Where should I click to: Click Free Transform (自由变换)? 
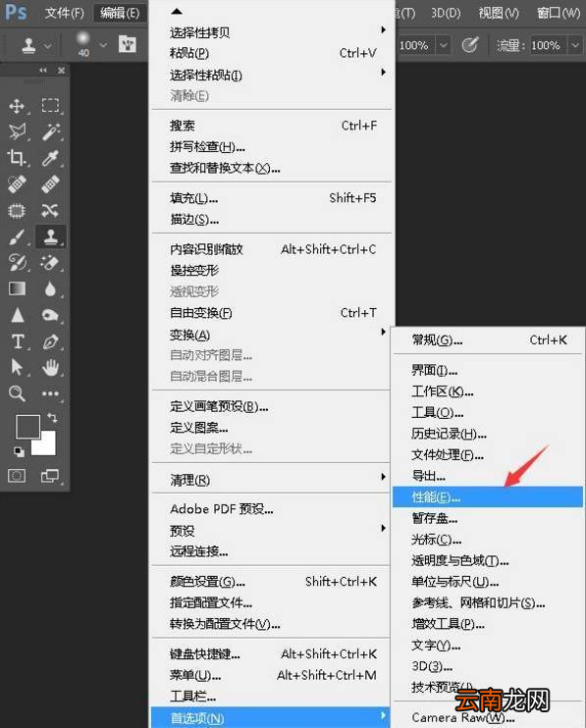[272, 313]
